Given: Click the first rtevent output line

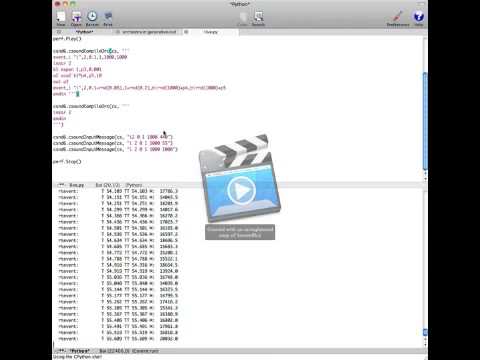Looking at the screenshot, I should click(x=118, y=191).
